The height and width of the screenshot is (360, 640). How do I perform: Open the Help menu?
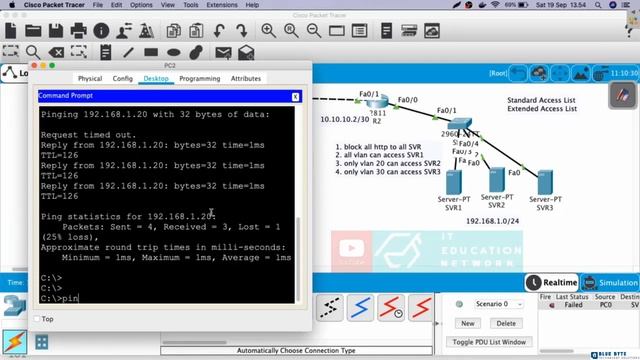coord(252,5)
